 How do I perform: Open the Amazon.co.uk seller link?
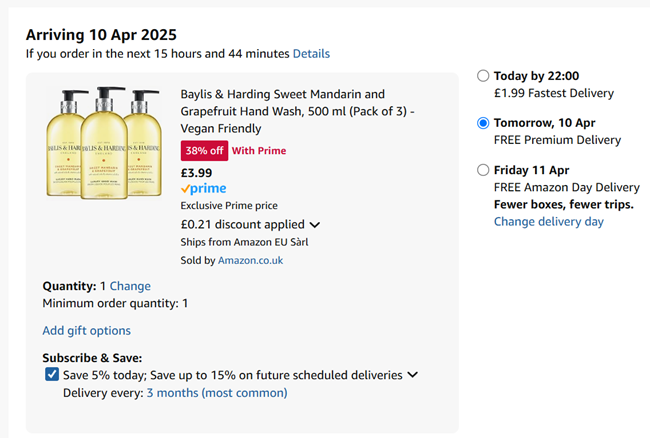tap(250, 261)
